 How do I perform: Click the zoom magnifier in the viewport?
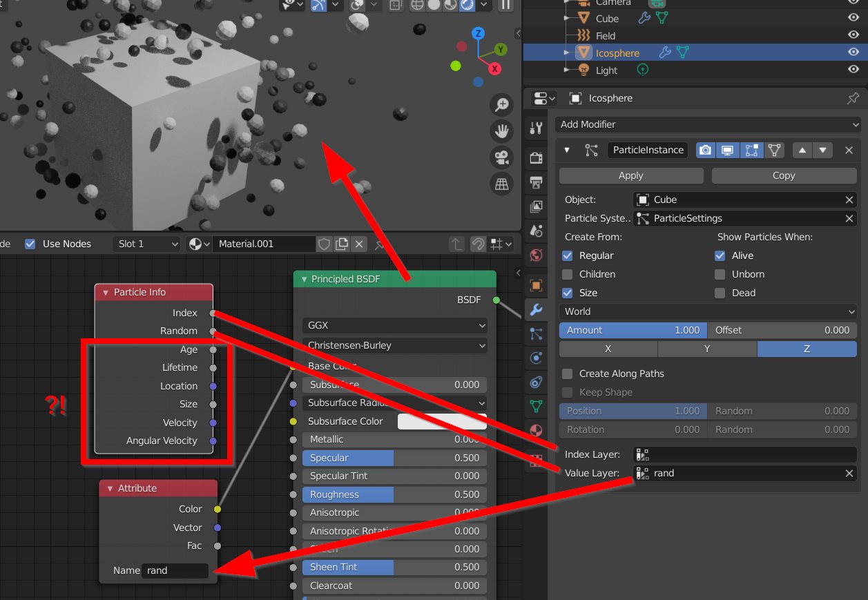tap(501, 105)
